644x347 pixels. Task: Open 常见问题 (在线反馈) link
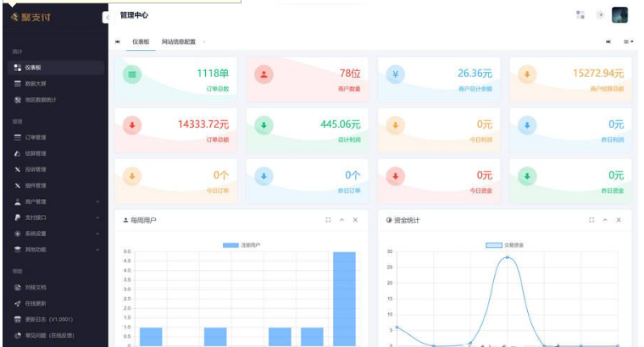click(x=51, y=335)
